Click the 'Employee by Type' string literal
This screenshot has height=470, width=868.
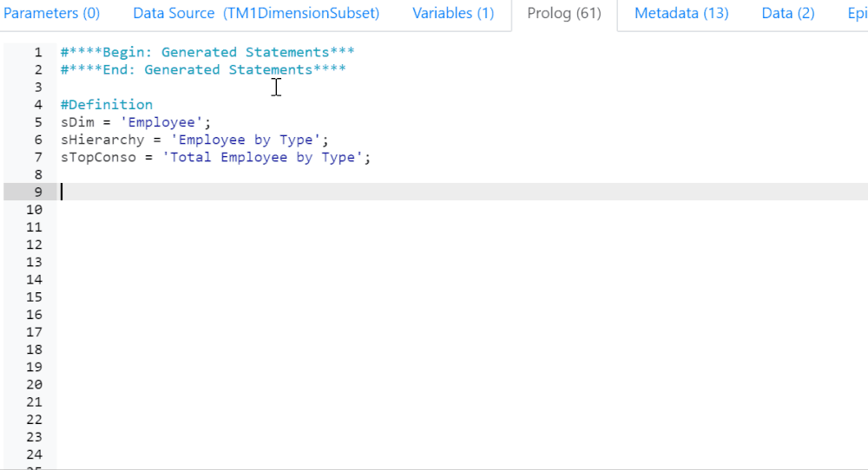(x=246, y=140)
